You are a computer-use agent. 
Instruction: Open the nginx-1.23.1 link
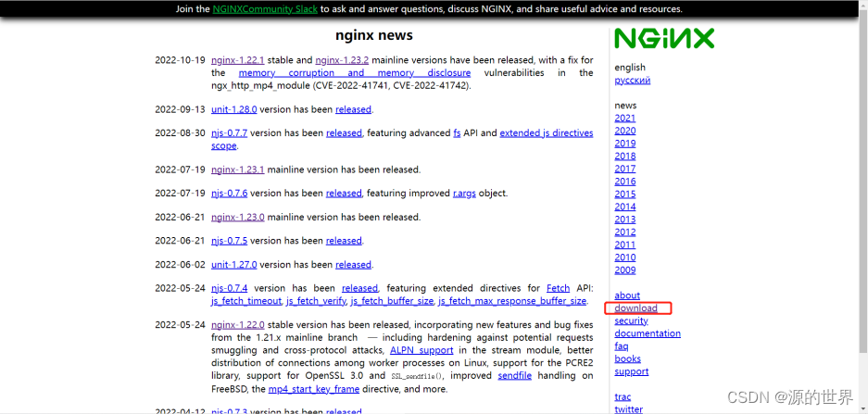(x=237, y=169)
